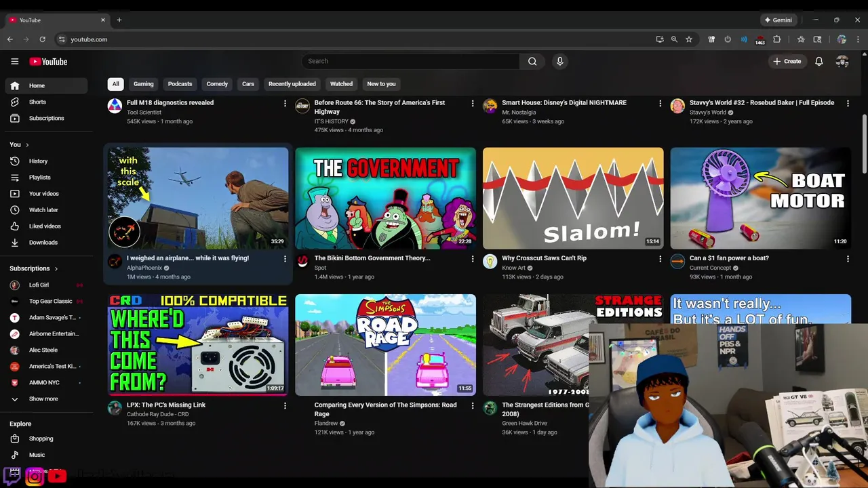Open Top Gear Classic subscription
Viewport: 868px width, 488px height.
click(46, 302)
